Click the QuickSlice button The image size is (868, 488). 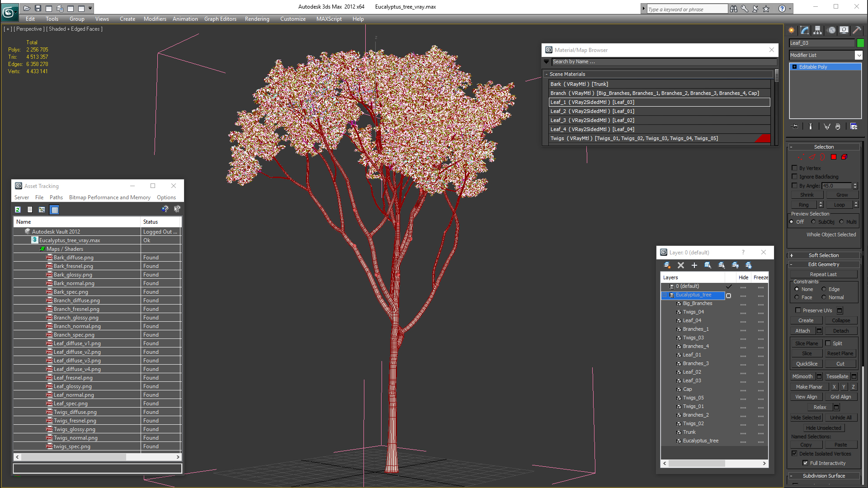(807, 364)
